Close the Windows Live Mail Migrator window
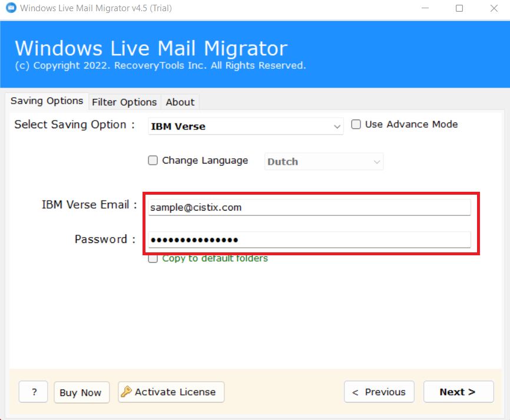The image size is (510, 420). point(494,8)
